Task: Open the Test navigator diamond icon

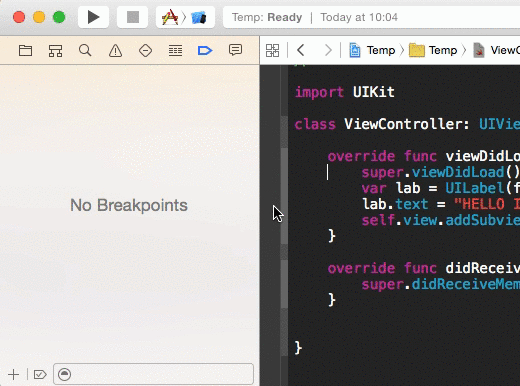Action: (x=145, y=51)
